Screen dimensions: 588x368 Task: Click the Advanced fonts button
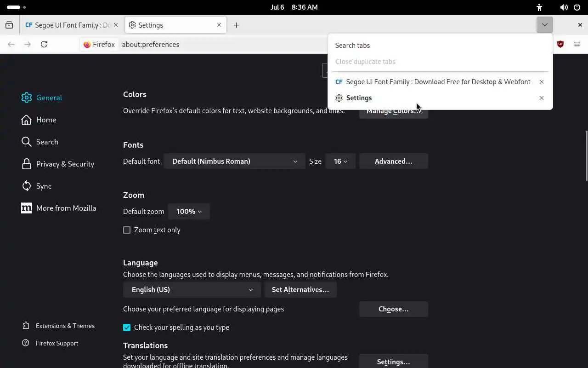click(x=394, y=161)
